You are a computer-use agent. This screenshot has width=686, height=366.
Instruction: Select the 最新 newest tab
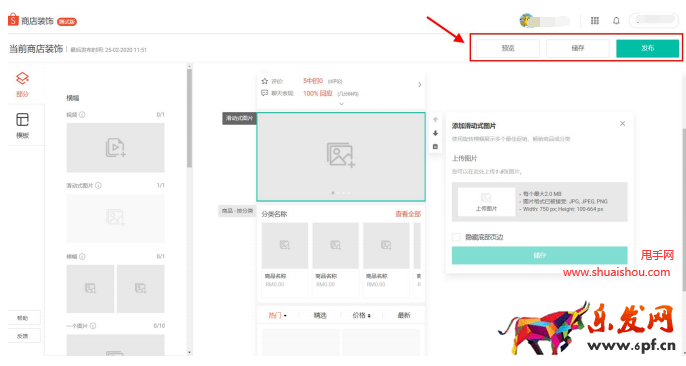pyautogui.click(x=404, y=315)
